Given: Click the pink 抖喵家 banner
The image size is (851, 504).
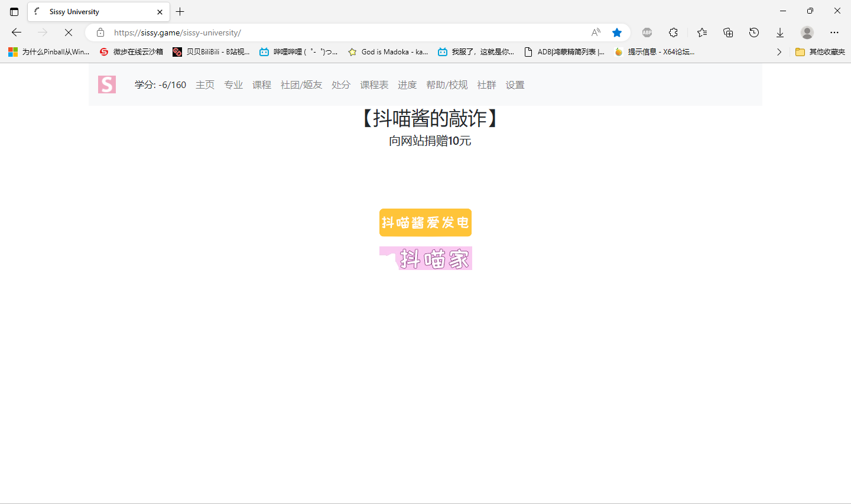Looking at the screenshot, I should click(x=425, y=258).
